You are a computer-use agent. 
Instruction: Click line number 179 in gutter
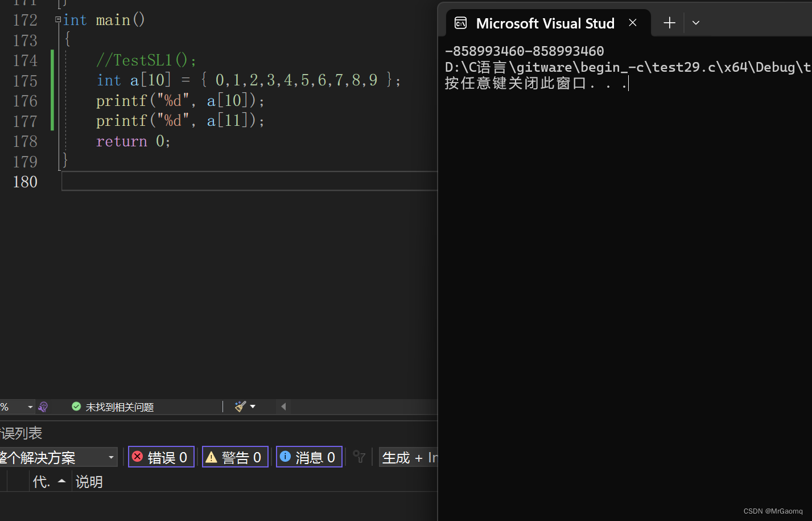click(x=25, y=162)
